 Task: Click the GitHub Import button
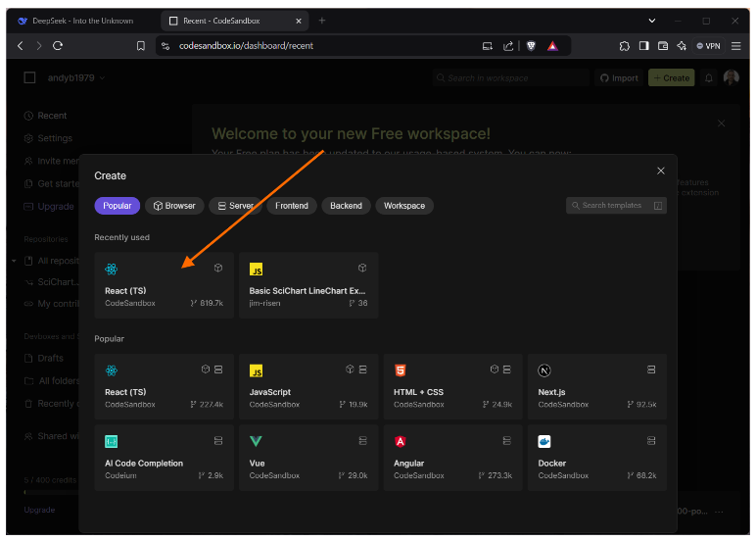(619, 77)
